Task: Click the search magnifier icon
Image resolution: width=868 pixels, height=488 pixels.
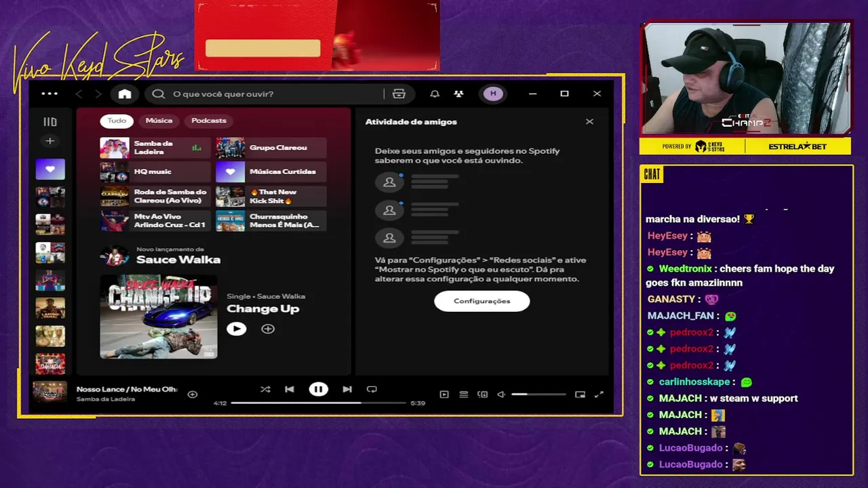Action: (x=159, y=94)
